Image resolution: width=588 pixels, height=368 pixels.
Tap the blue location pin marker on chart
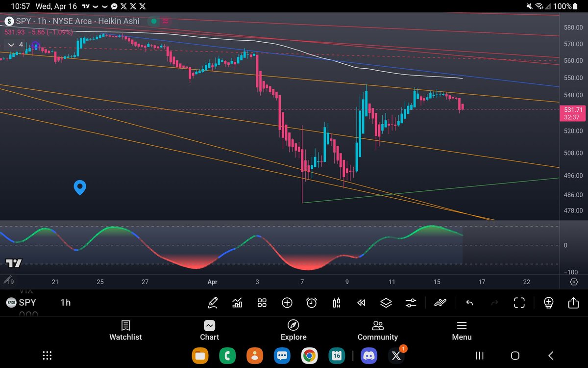80,187
